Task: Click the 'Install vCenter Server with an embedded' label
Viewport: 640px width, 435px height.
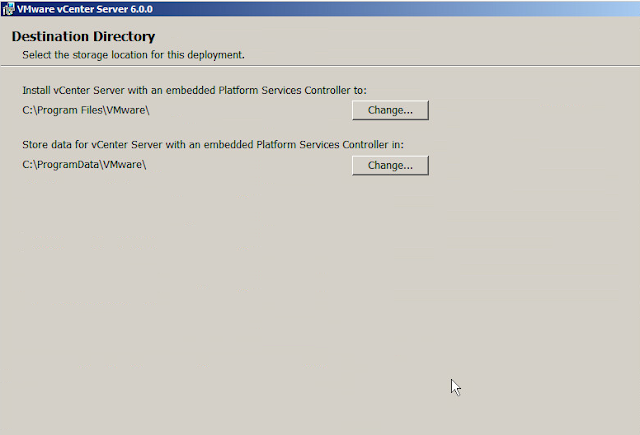Action: (194, 90)
